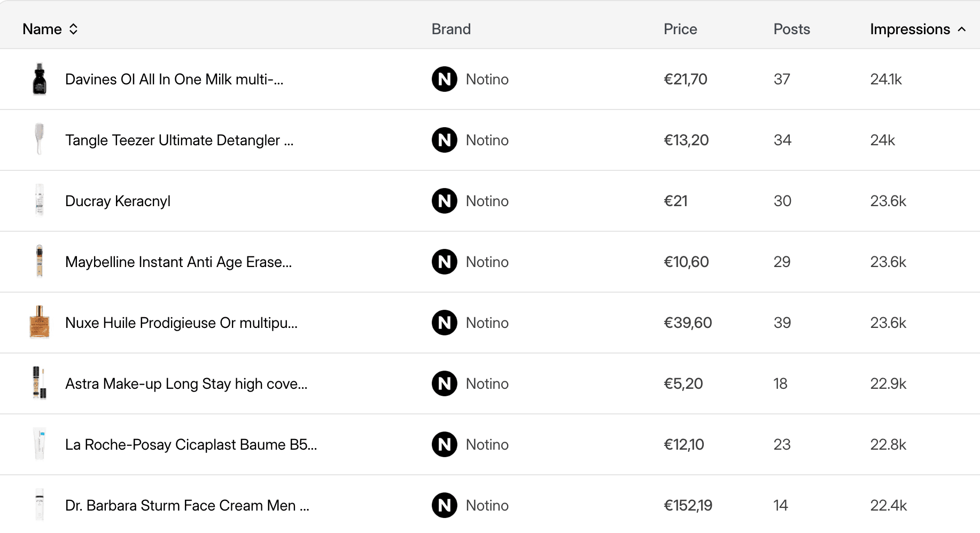Sort table by Impressions column header
This screenshot has width=980, height=533.
[910, 29]
